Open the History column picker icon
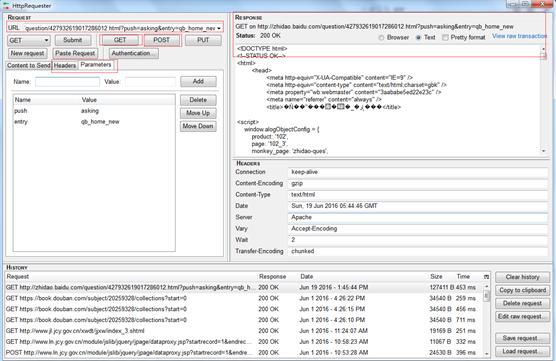Image resolution: width=556 pixels, height=361 pixels. click(x=486, y=277)
